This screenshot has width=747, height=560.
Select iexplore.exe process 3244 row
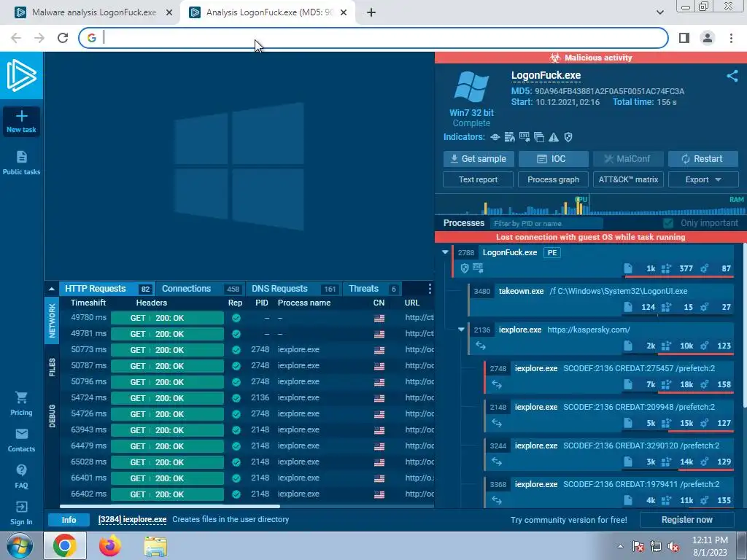point(609,454)
